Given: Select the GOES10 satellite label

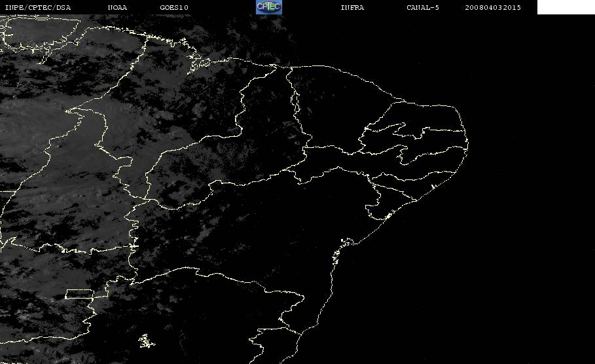Looking at the screenshot, I should pos(174,7).
